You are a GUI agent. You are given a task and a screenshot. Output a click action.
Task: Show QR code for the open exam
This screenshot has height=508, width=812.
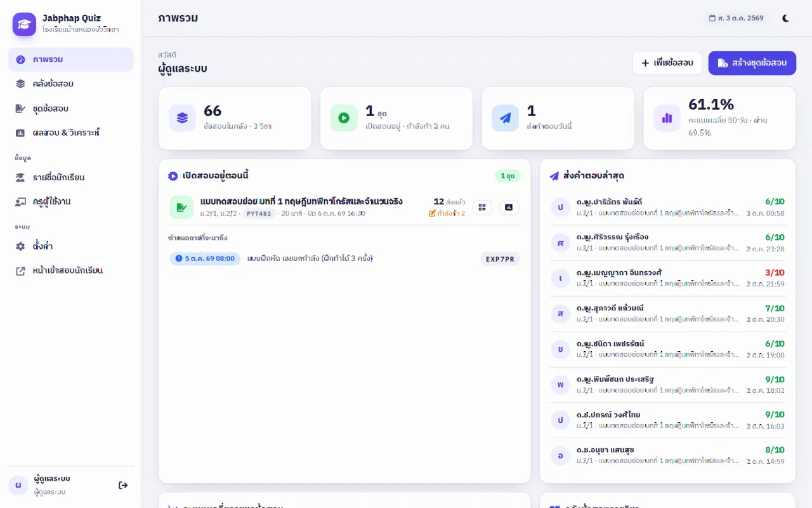click(482, 207)
